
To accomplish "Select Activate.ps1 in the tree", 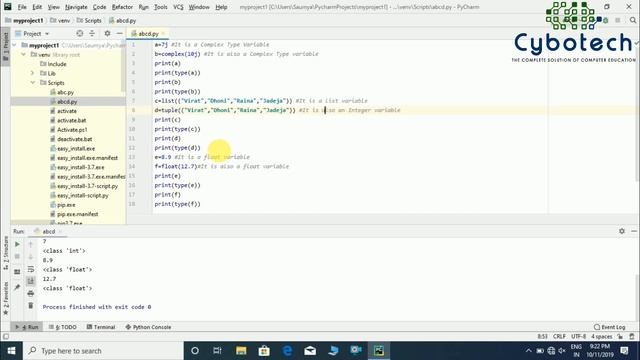I will [69, 130].
